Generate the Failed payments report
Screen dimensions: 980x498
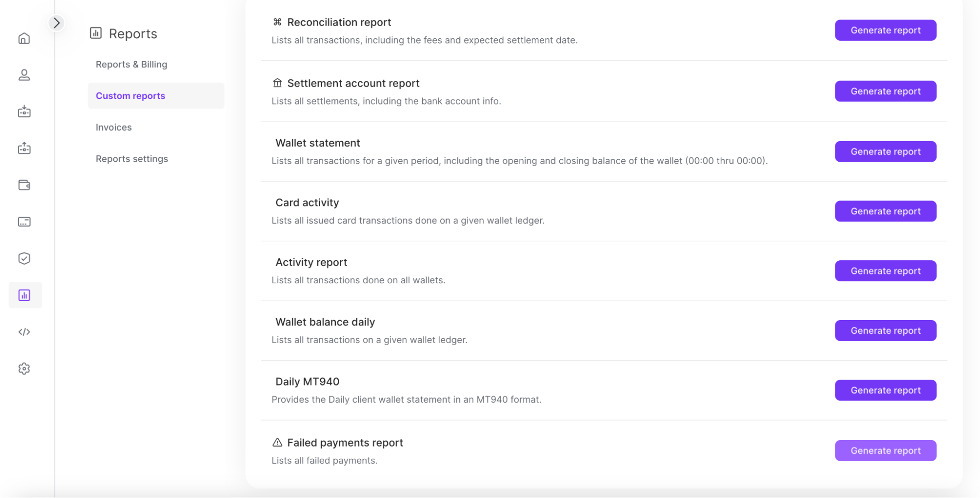pos(885,450)
